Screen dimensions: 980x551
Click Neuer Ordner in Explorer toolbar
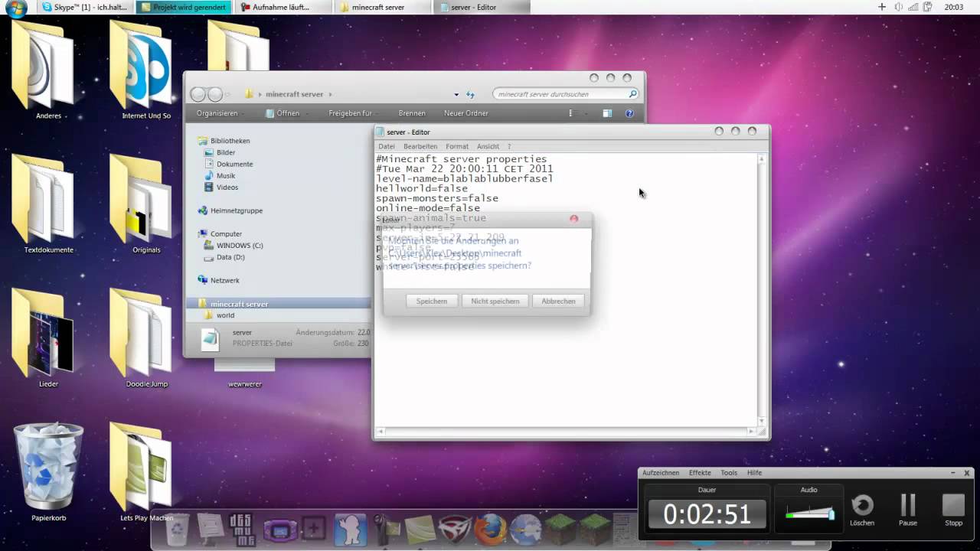pyautogui.click(x=465, y=113)
